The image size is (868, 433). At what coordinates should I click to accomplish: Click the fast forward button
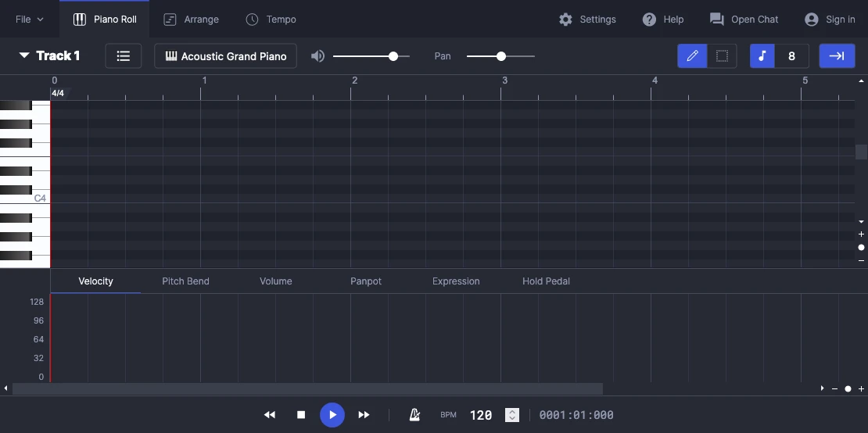coord(364,415)
